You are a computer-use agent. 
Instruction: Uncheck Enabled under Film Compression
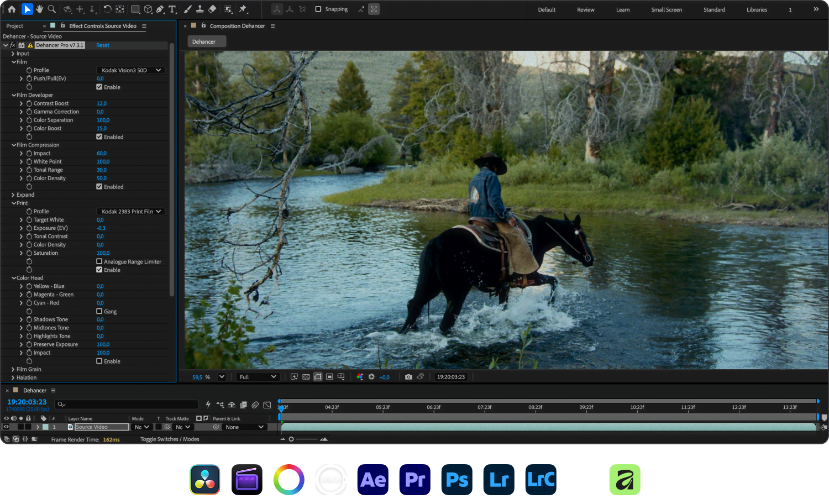tap(99, 186)
